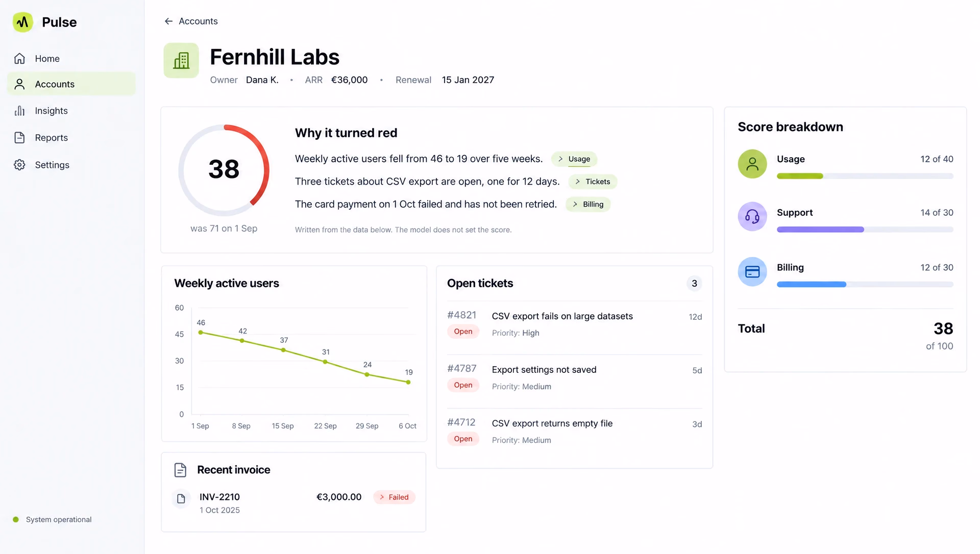Screen dimensions: 980x554
Task: Click the Fernhill Labs building icon
Action: pos(181,61)
